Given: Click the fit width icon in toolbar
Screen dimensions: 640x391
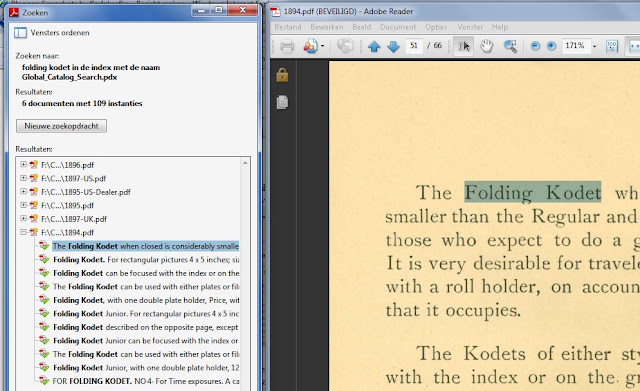Looking at the screenshot, I should coord(633,46).
